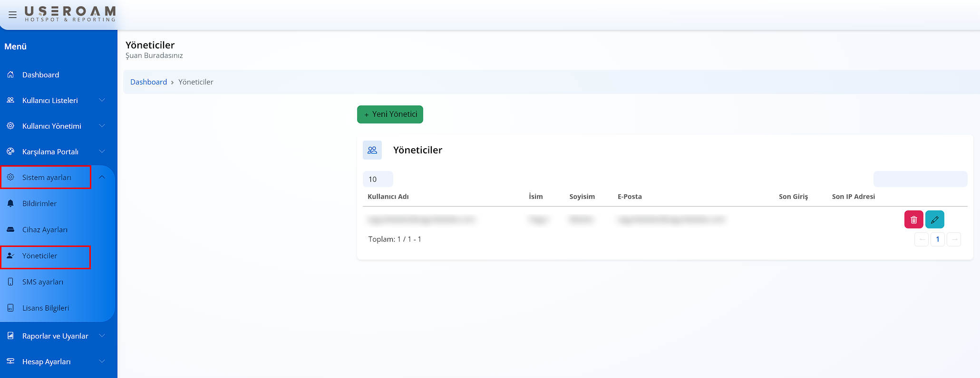The width and height of the screenshot is (980, 378).
Task: Open Karşılama Portalı menu item
Action: point(50,151)
